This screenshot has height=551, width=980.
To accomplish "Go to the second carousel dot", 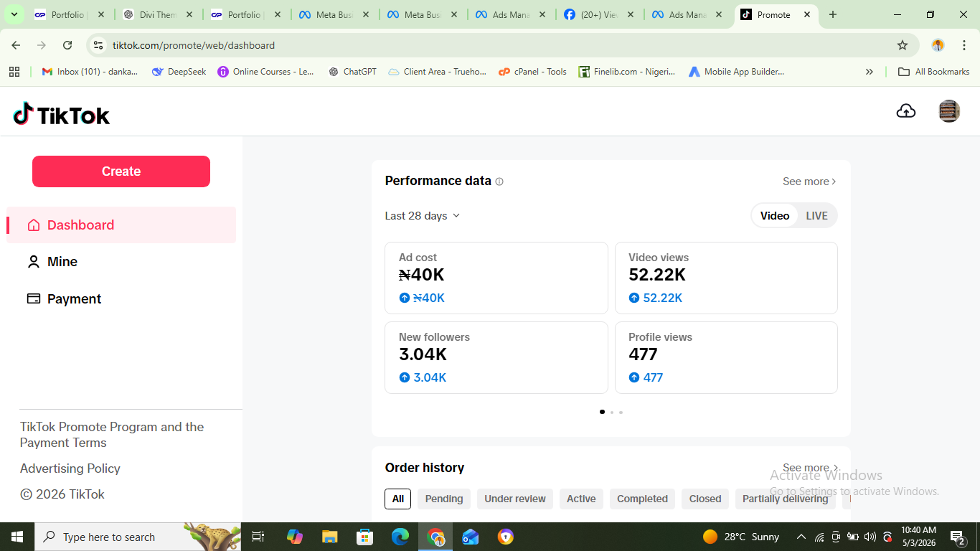I will coord(611,413).
